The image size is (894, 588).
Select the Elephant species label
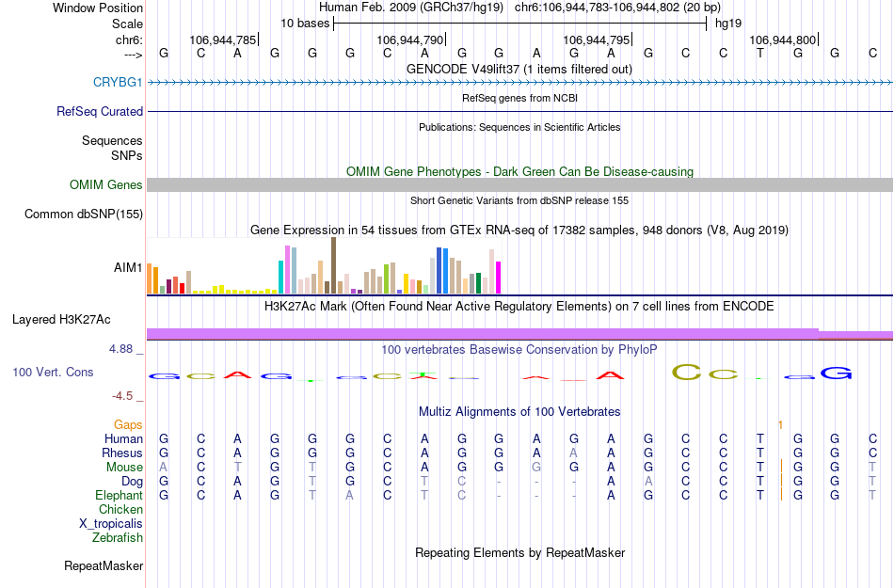[119, 495]
